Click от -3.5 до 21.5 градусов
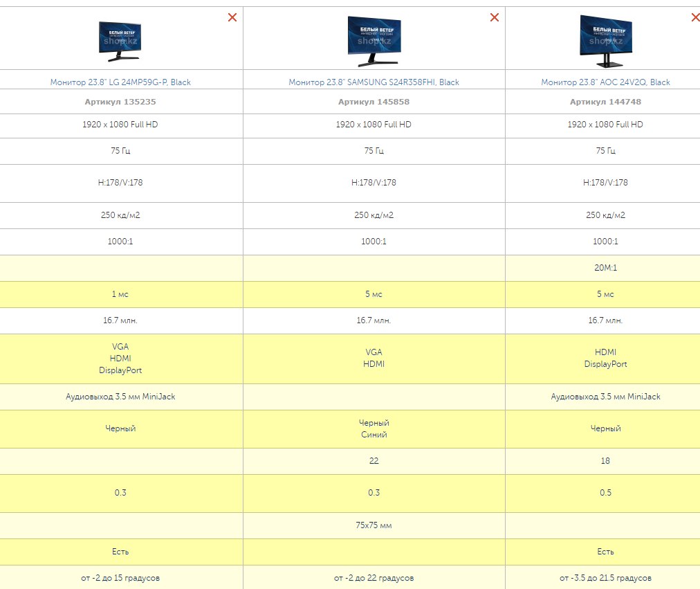This screenshot has height=589, width=700. pos(605,579)
